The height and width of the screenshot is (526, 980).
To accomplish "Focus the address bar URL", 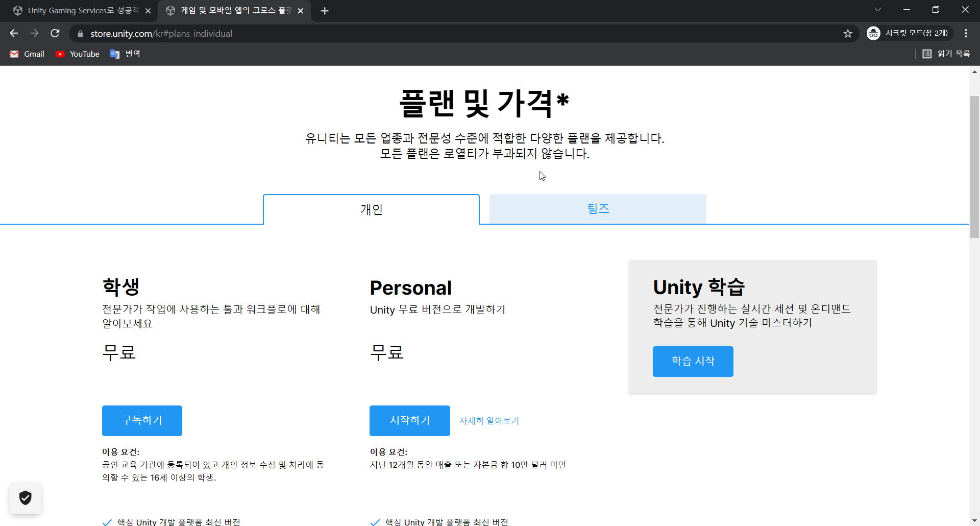I will coord(161,34).
